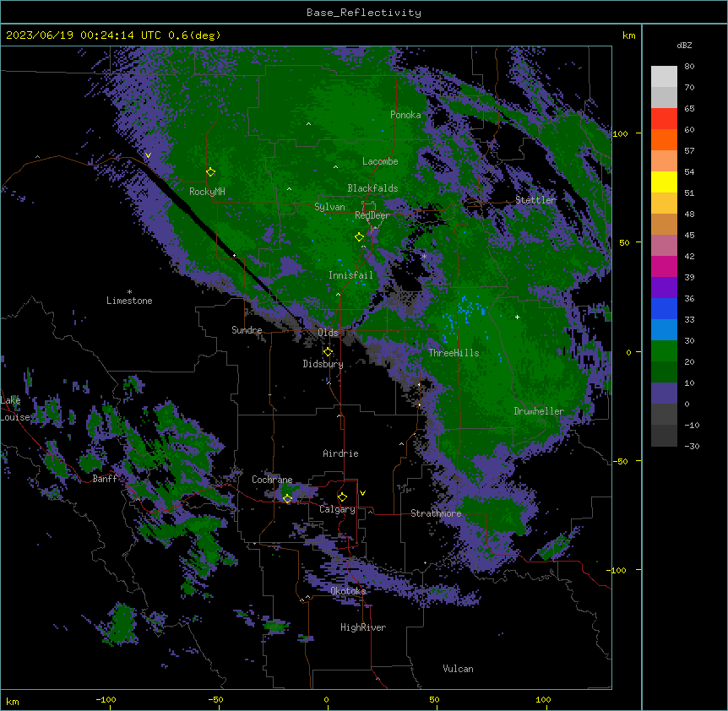Click the yellow diamond marker below Cochrane
This screenshot has height=711, width=728.
[287, 499]
